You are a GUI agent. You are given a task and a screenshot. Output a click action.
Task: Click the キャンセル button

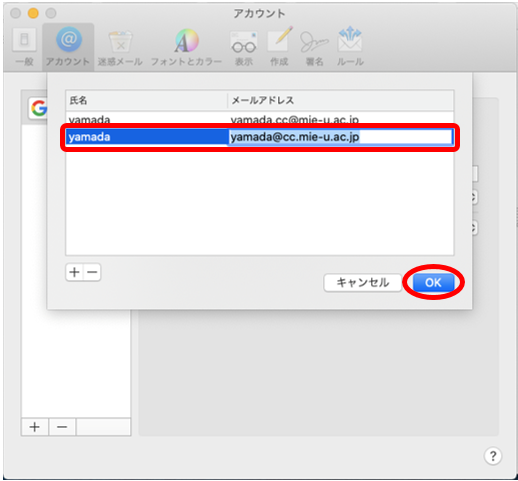point(363,283)
